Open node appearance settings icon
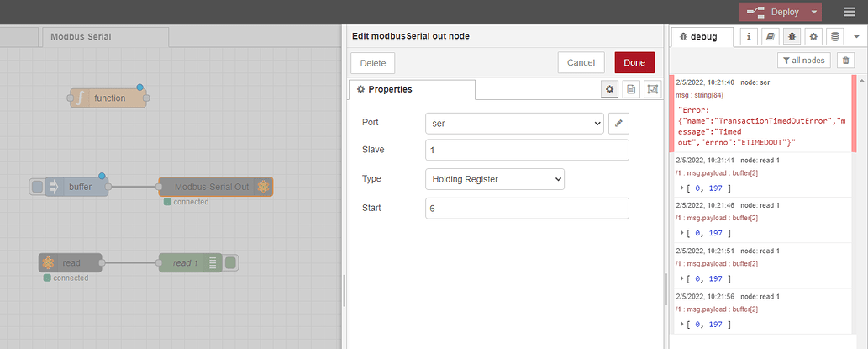The height and width of the screenshot is (349, 868). coord(652,89)
